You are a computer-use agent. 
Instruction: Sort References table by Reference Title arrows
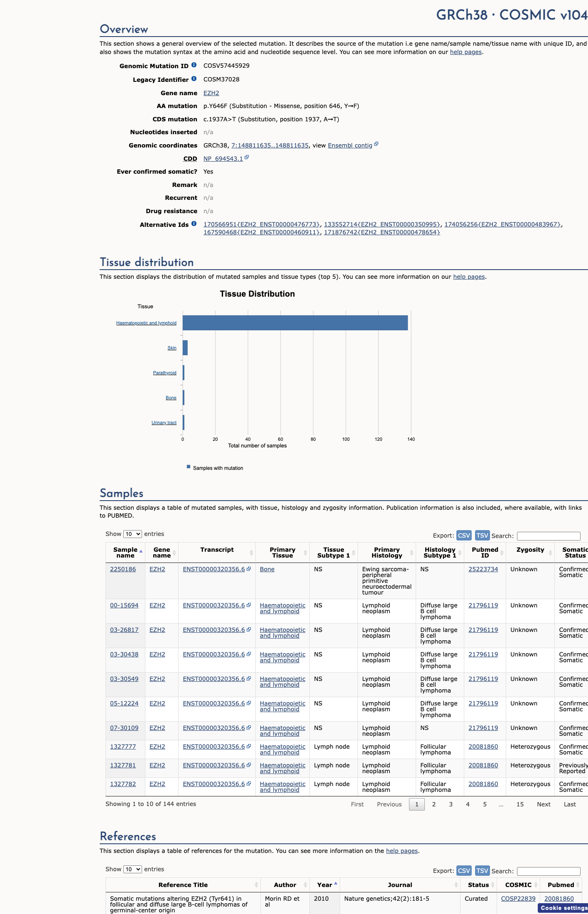point(256,885)
